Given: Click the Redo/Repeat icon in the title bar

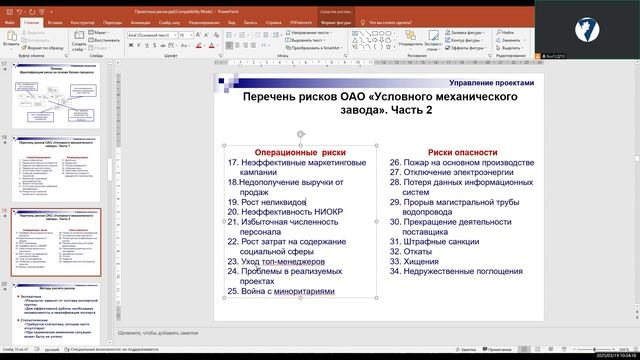Looking at the screenshot, I should (32, 12).
